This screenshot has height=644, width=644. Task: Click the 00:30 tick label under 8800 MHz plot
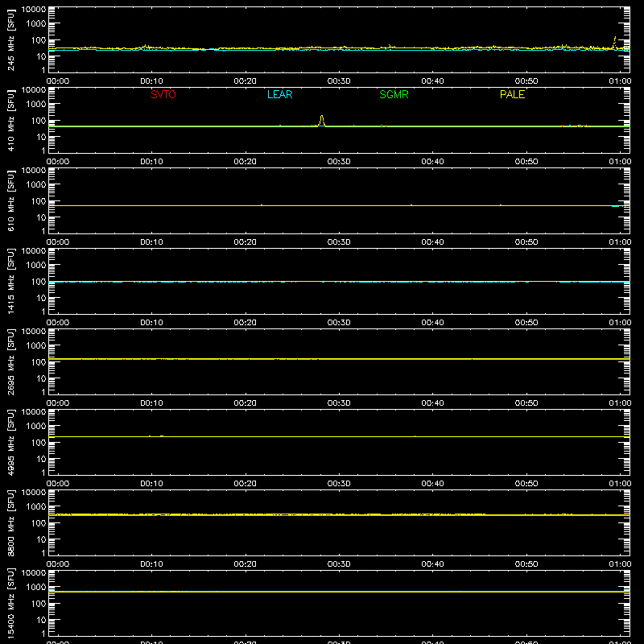point(339,564)
